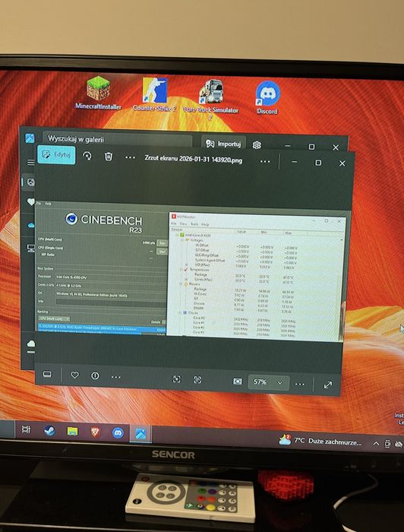Open Discord desktop shortcut

pyautogui.click(x=267, y=97)
